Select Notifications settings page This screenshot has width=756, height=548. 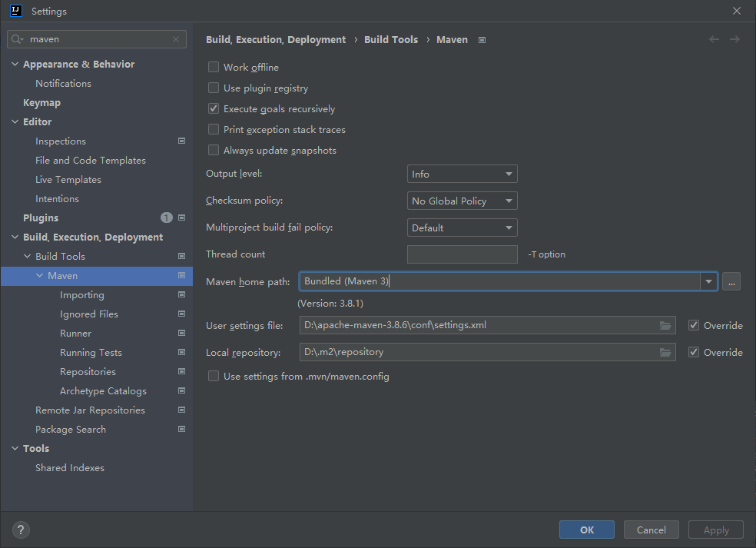click(63, 84)
